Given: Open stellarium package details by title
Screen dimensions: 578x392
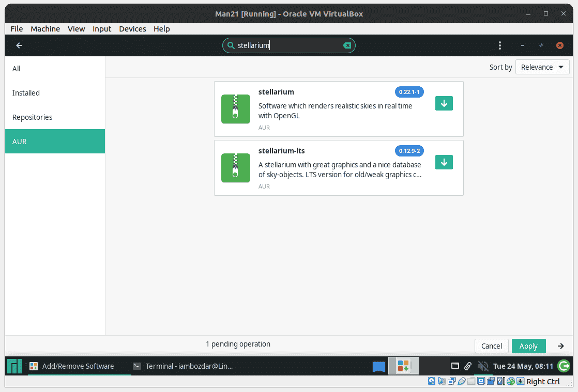Looking at the screenshot, I should [276, 92].
